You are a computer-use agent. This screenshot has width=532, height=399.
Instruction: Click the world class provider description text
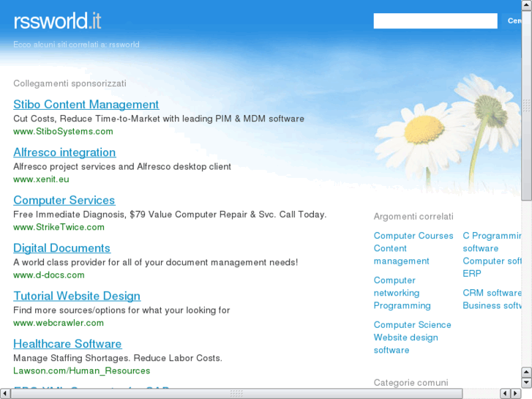pos(155,263)
